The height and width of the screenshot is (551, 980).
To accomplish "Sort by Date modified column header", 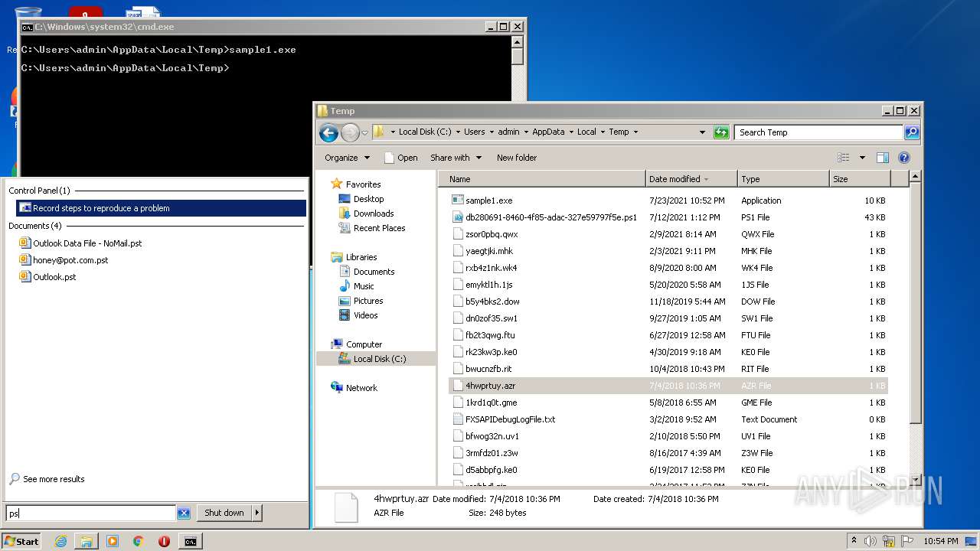I will click(x=691, y=179).
